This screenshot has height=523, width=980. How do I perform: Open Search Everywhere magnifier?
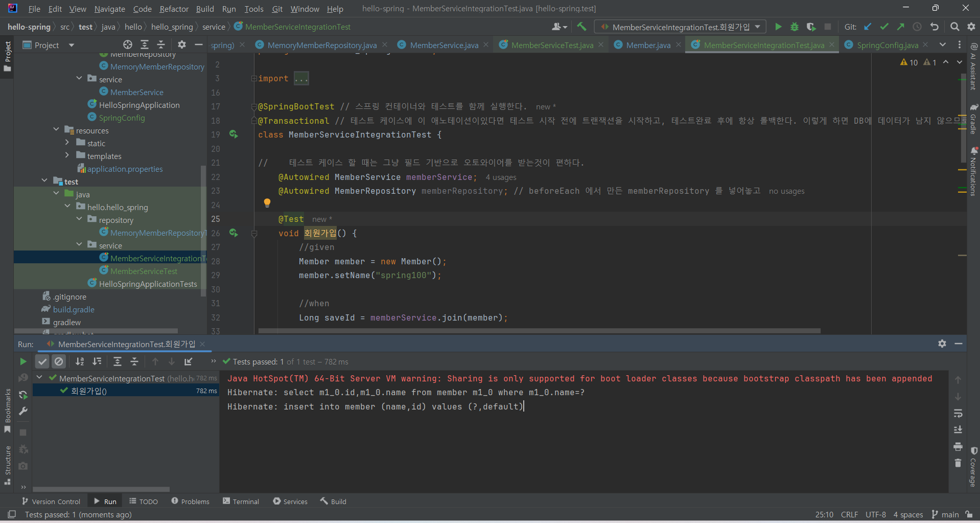954,27
